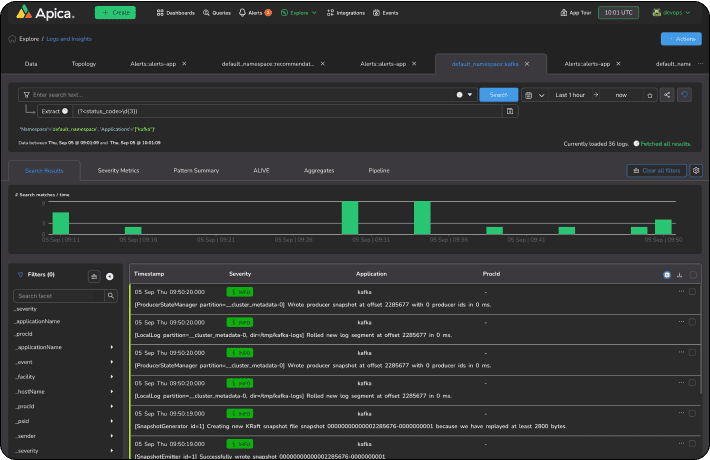
Task: Click the tallest green bar in the histogram
Action: (x=350, y=217)
